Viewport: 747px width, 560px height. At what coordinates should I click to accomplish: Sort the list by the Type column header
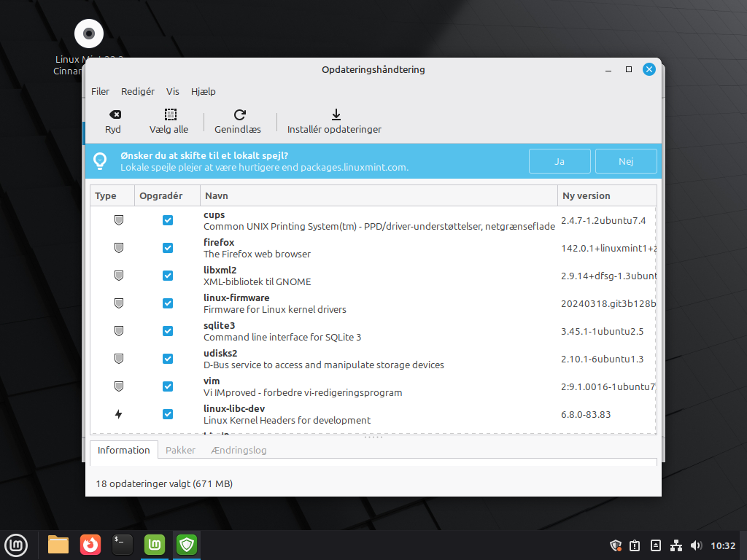(107, 195)
